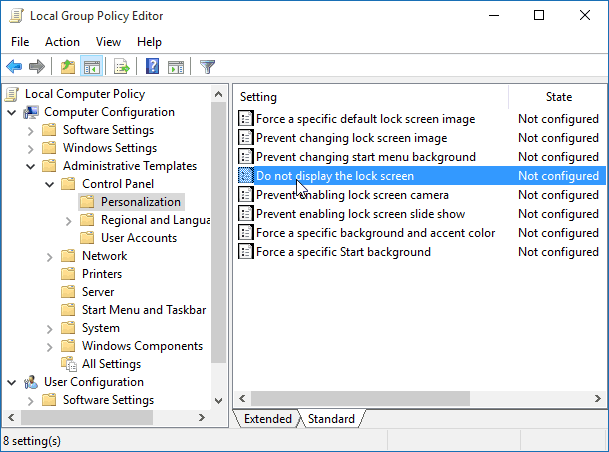Click scroll-down arrow of the tree pane
This screenshot has width=609, height=452.
pyautogui.click(x=219, y=401)
